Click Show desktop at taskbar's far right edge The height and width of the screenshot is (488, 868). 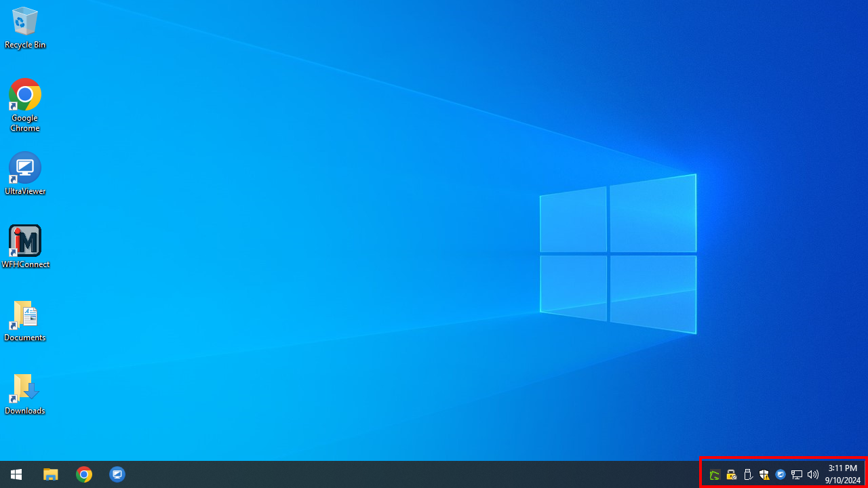click(866, 474)
